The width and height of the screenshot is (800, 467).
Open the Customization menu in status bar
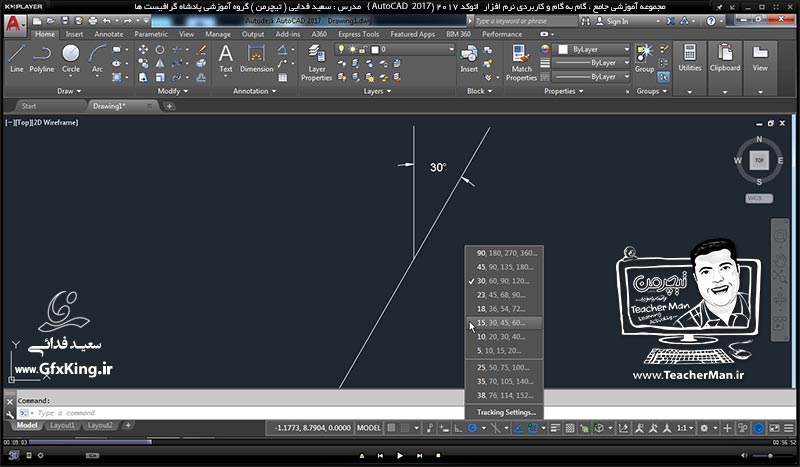789,428
